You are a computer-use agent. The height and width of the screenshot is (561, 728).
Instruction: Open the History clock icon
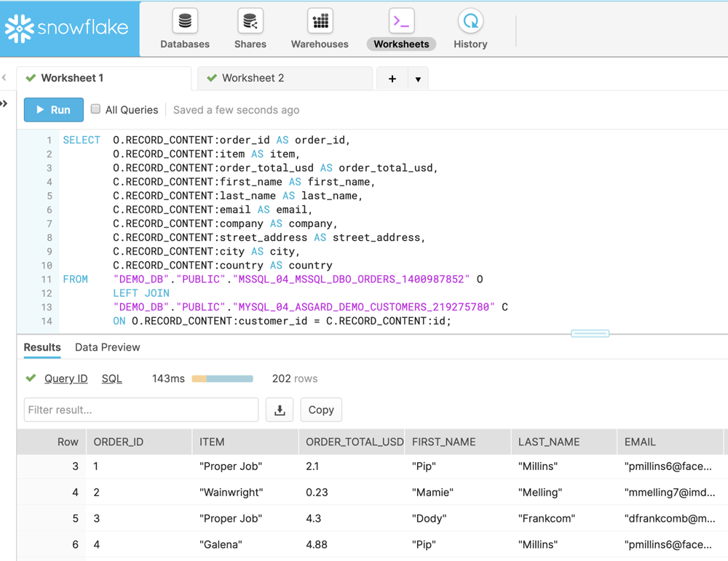470,21
